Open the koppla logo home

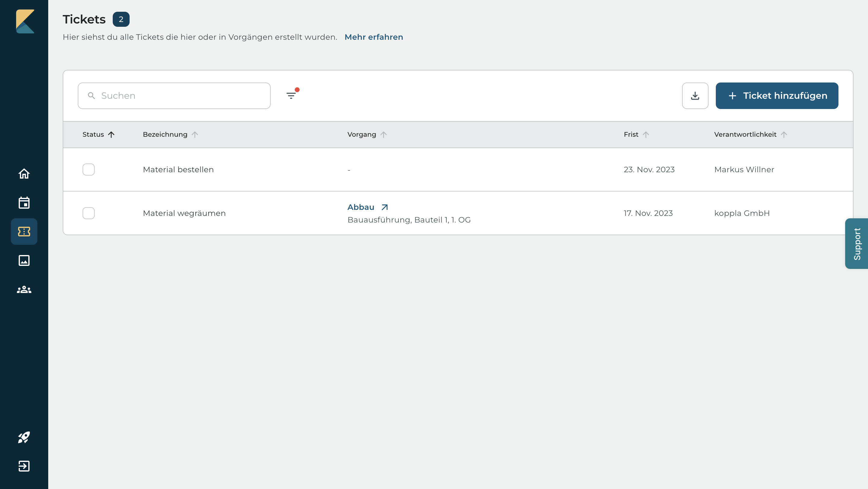[25, 21]
